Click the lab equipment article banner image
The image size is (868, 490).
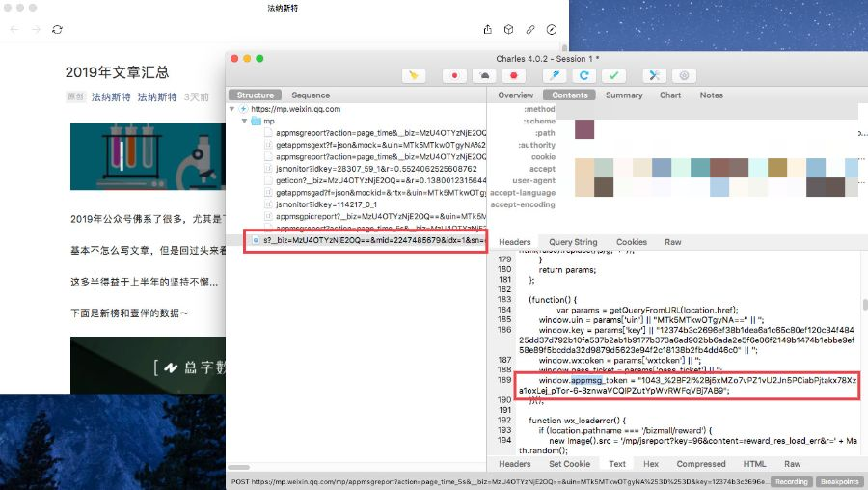tap(148, 156)
